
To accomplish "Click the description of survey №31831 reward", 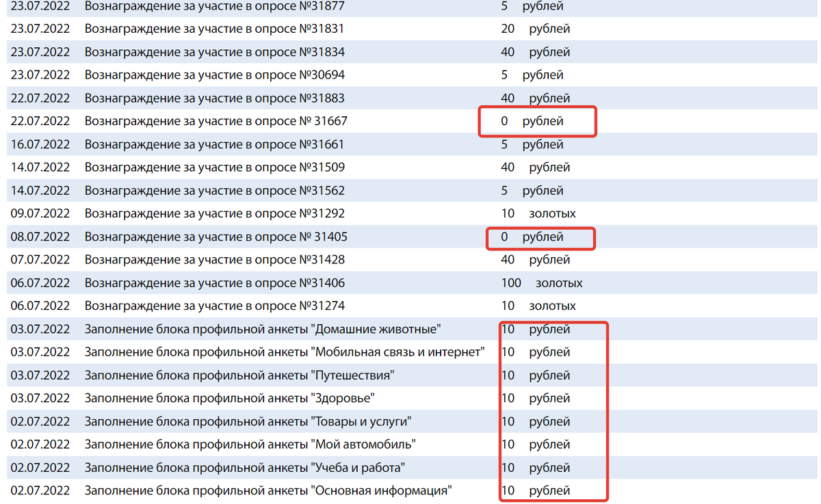I will pyautogui.click(x=214, y=29).
